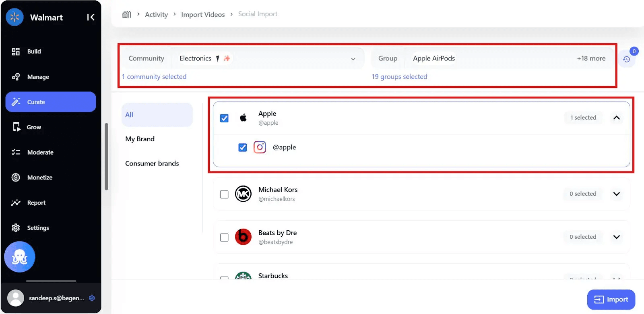The height and width of the screenshot is (314, 644).
Task: Go to Activity in the breadcrumb
Action: (156, 14)
